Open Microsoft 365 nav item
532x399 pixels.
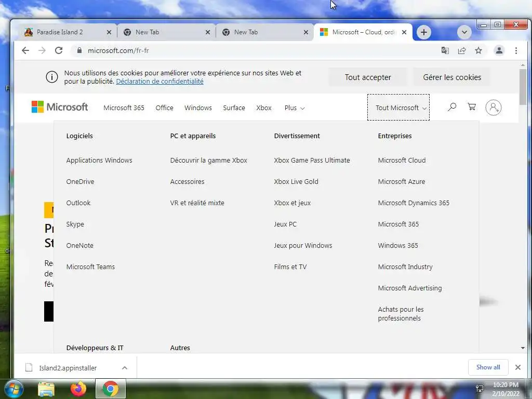[124, 108]
